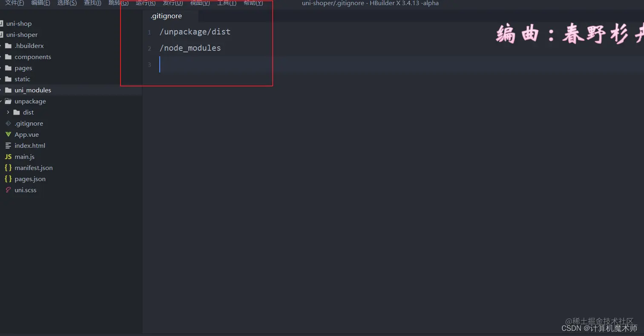Click the open unpackage folder icon
The image size is (644, 336).
coord(8,101)
